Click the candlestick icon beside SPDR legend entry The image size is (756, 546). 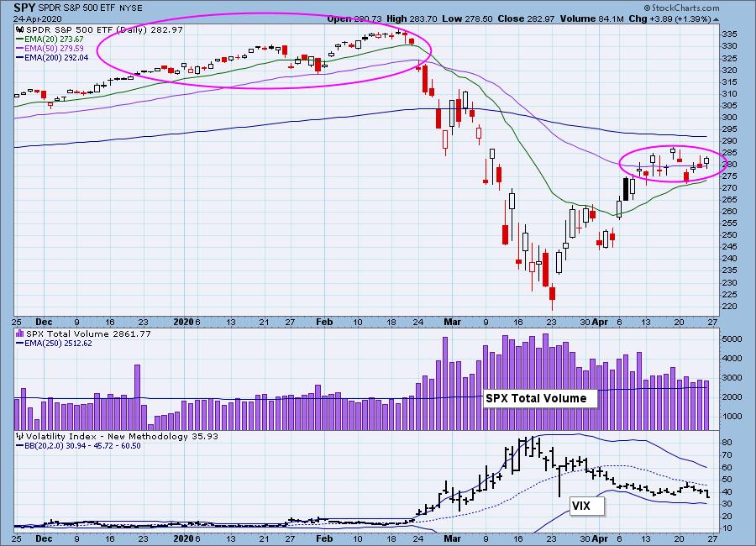pyautogui.click(x=21, y=30)
